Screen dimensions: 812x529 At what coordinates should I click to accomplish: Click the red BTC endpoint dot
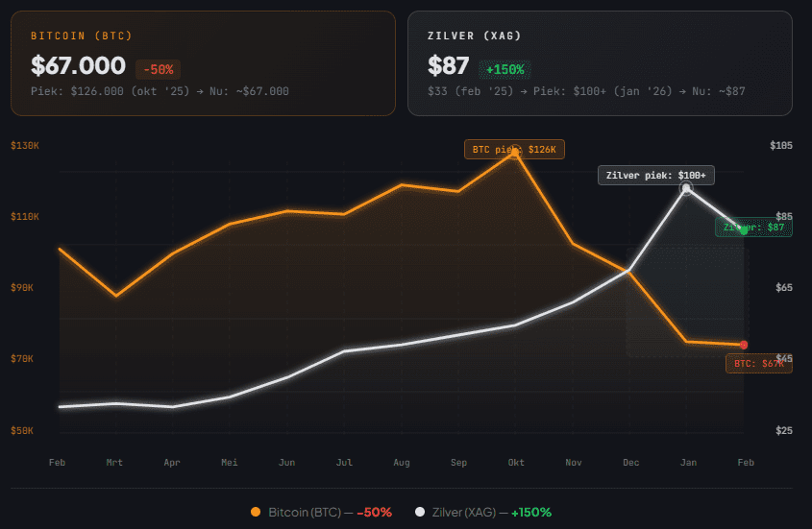point(744,345)
